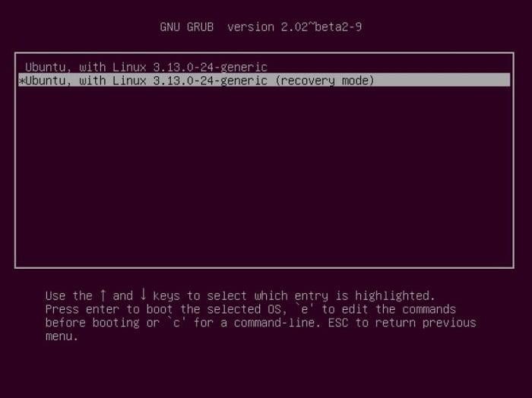532x398 pixels.
Task: Click the "before booting" instruction text
Action: point(92,322)
